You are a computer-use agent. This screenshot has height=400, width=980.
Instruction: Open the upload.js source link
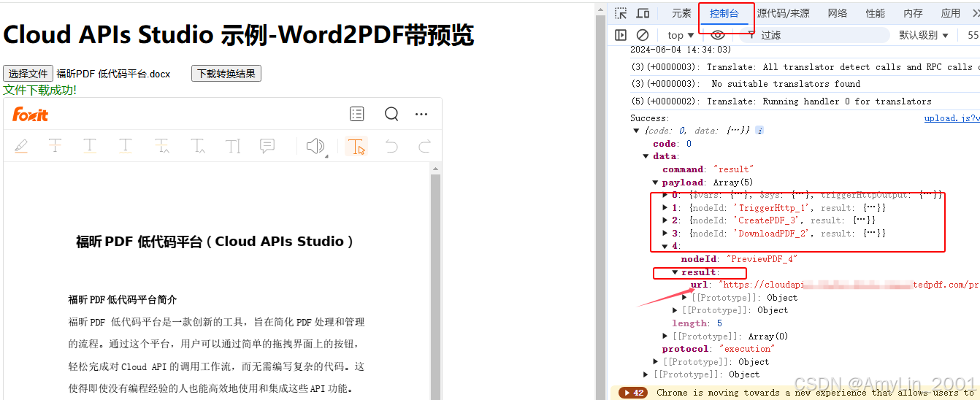tap(952, 118)
